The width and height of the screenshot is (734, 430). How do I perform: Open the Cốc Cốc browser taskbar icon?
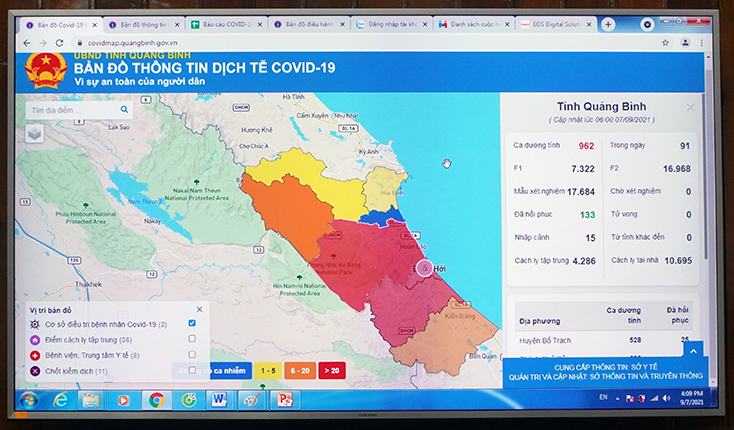coord(189,401)
